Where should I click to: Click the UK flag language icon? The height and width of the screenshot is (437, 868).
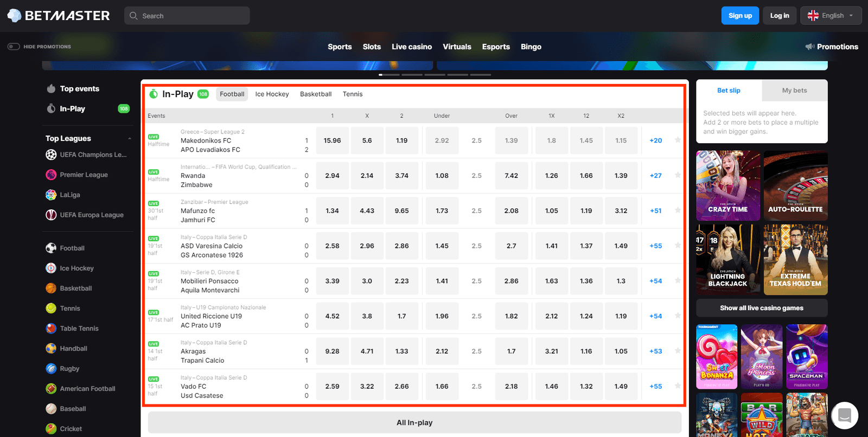pos(813,16)
